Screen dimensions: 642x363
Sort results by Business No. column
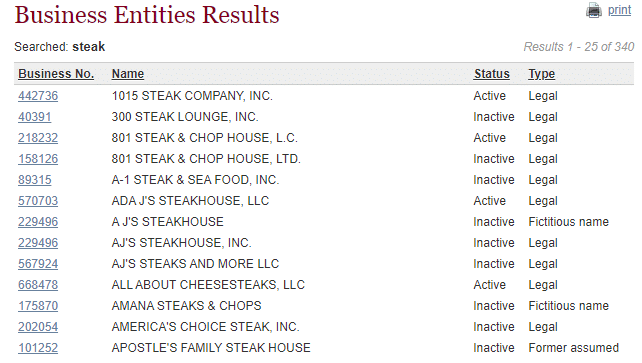tap(56, 74)
